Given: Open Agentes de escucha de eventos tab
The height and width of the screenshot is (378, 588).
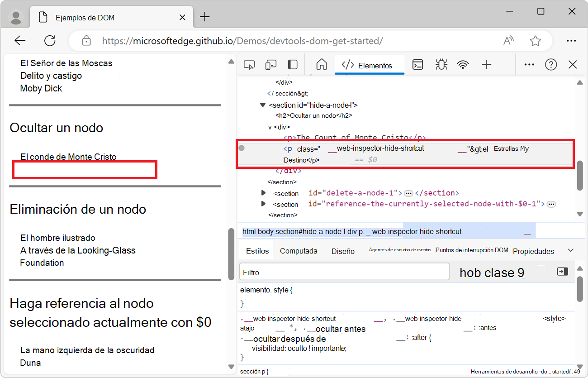Looking at the screenshot, I should tap(400, 250).
